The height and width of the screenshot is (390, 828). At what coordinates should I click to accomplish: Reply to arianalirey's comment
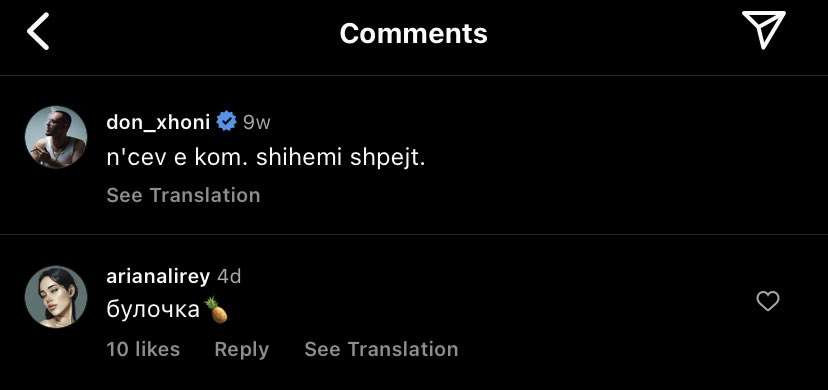[x=241, y=349]
